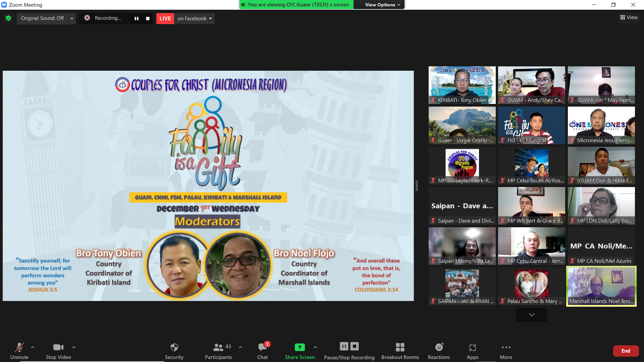Select FIG - PJ Mungcal video tile

point(532,125)
